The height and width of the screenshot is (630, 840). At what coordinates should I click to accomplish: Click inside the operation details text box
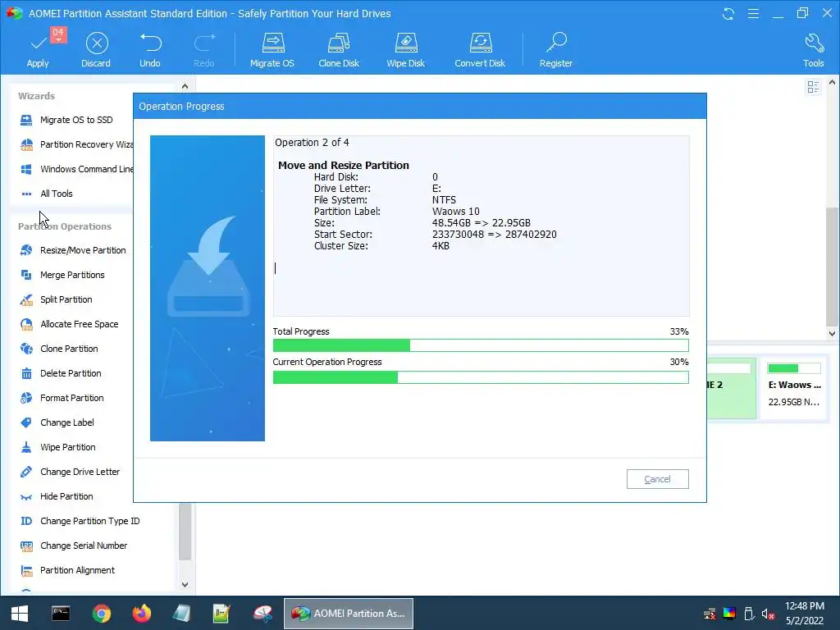481,226
